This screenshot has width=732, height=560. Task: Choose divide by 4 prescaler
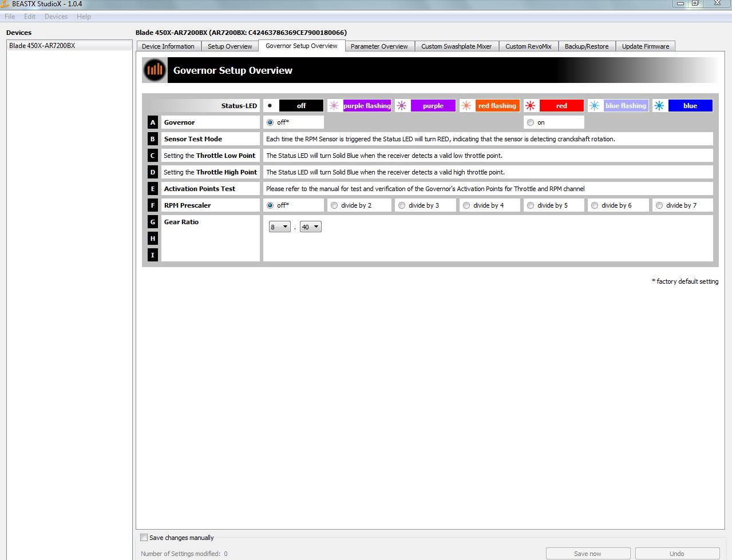pyautogui.click(x=466, y=205)
